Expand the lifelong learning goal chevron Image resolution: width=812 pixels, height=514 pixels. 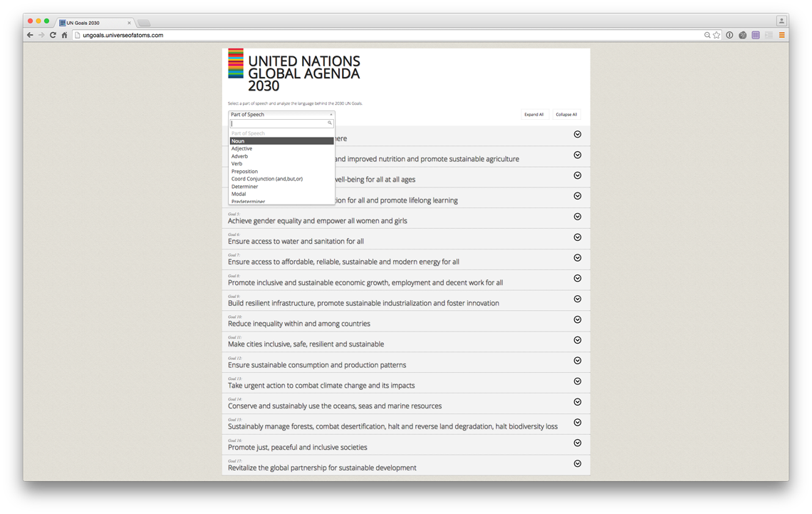point(578,196)
